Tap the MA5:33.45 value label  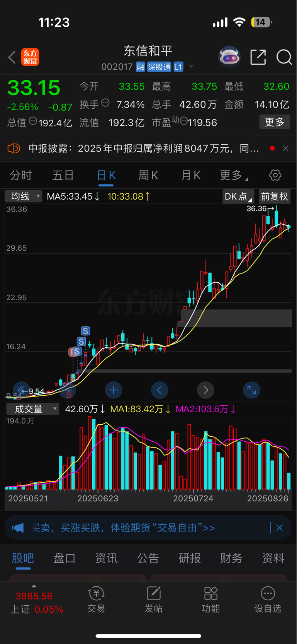pos(73,196)
